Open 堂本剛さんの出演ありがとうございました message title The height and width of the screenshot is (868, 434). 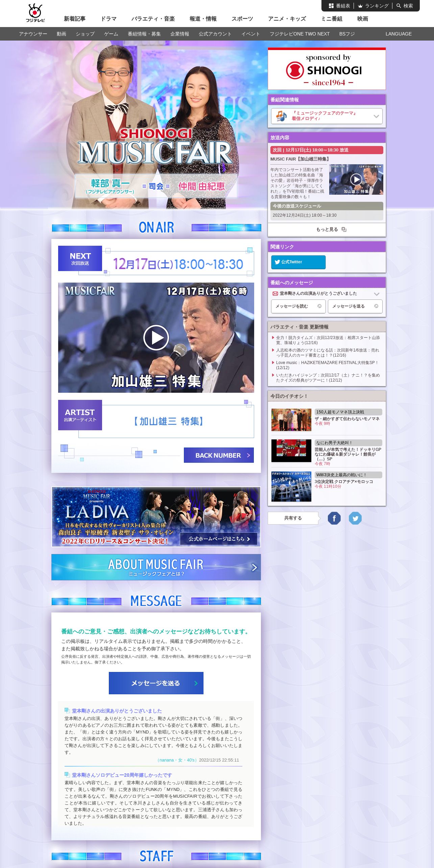pyautogui.click(x=117, y=711)
